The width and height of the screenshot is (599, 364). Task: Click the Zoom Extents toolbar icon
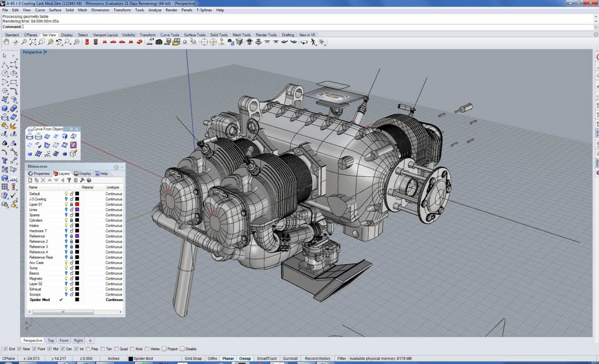(33, 42)
